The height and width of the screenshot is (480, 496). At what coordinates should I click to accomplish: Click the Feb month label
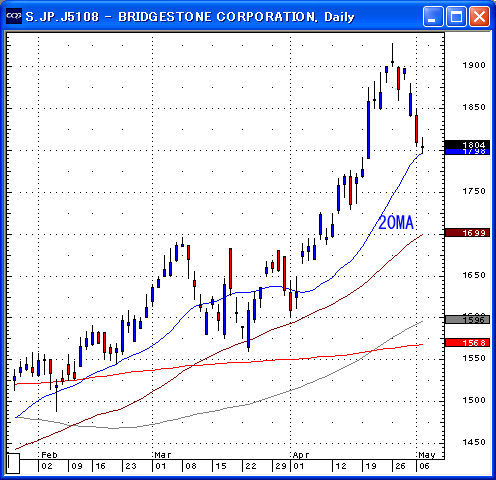[49, 455]
